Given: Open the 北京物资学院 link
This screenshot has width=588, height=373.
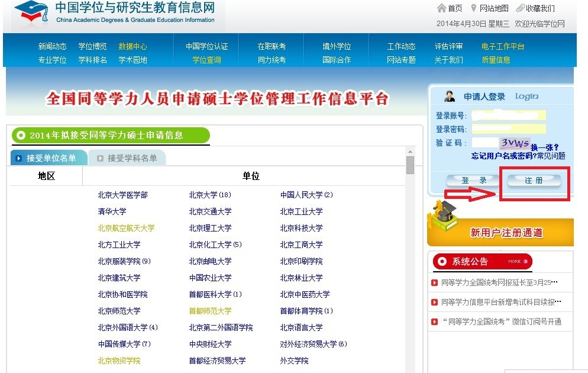Looking at the screenshot, I should 119,361.
